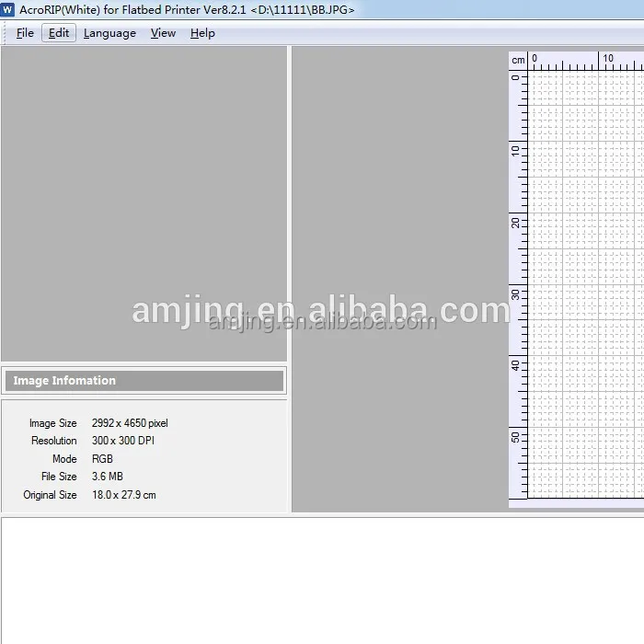Click the Image Infomation panel header

(x=144, y=380)
